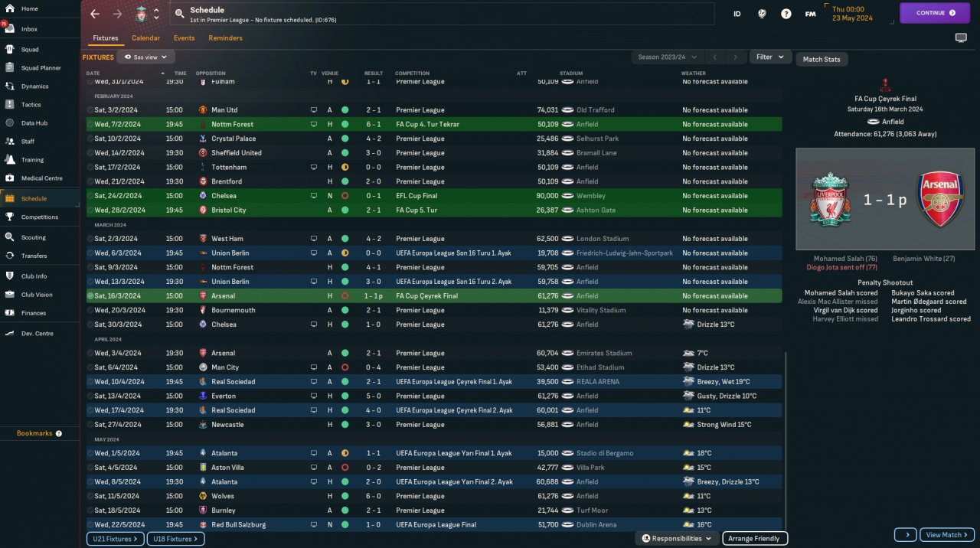Click the in-game date Thu 23 May 2024
Viewport: 980px width, 548px height.
[854, 13]
